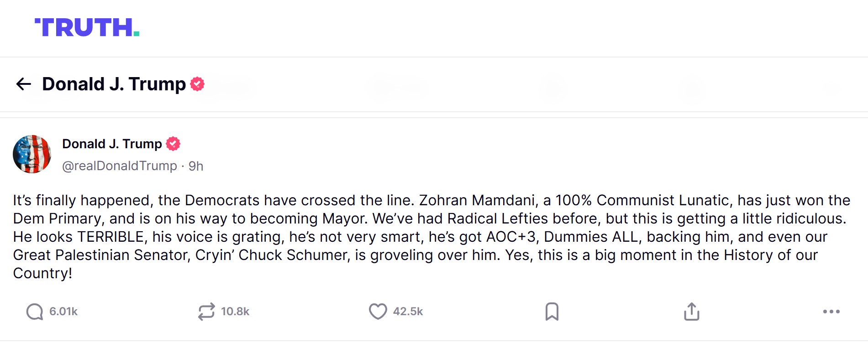Click the back arrow icon
Image resolution: width=868 pixels, height=343 pixels.
coord(23,84)
